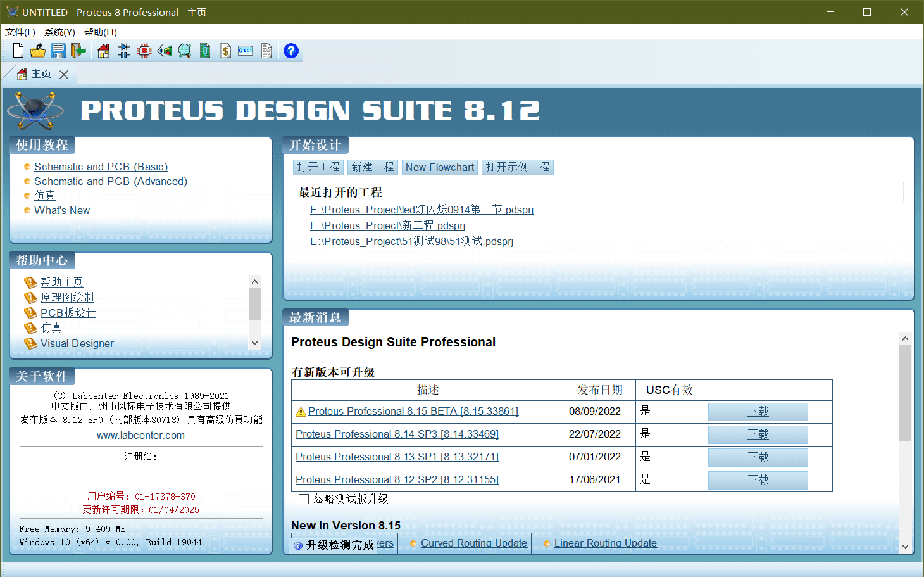
Task: Open PCB板设计 help link
Action: 68,313
